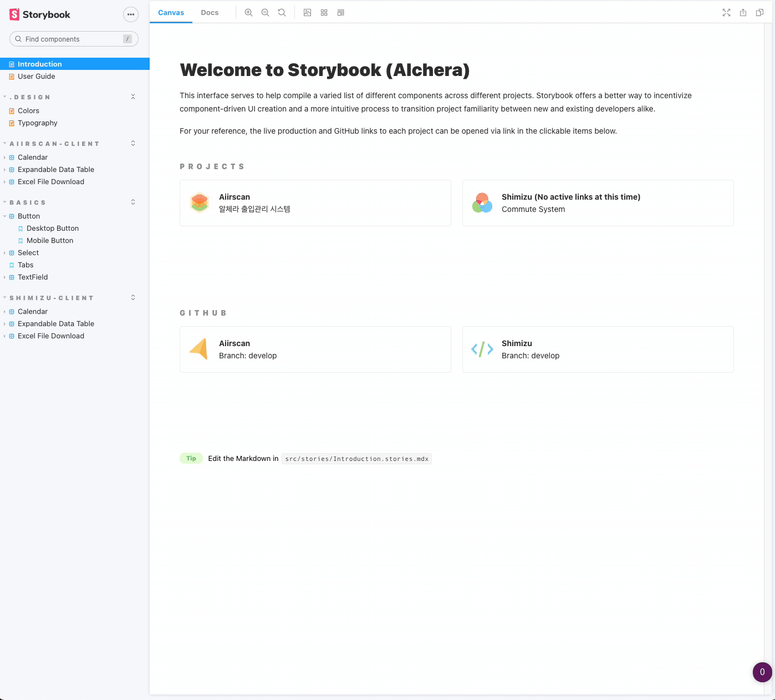Open Aiirscan GitHub develop branch link

click(x=315, y=349)
